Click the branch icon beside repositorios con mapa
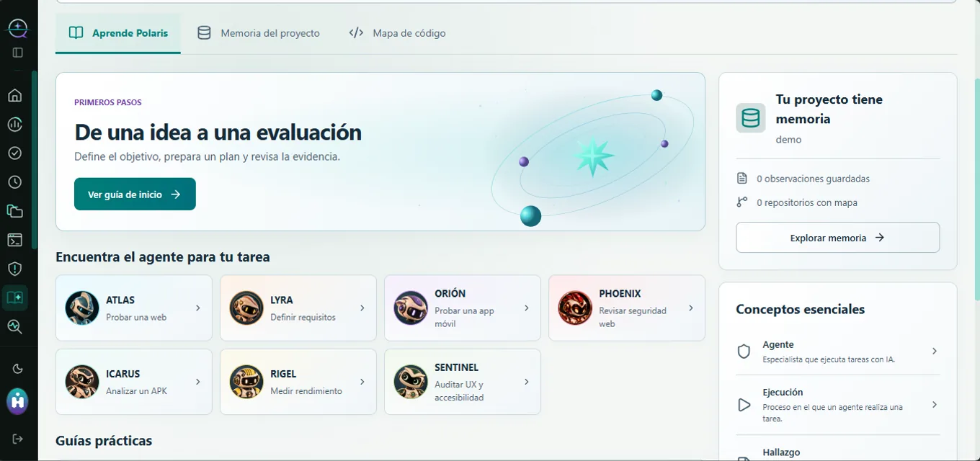980x461 pixels. pos(742,202)
